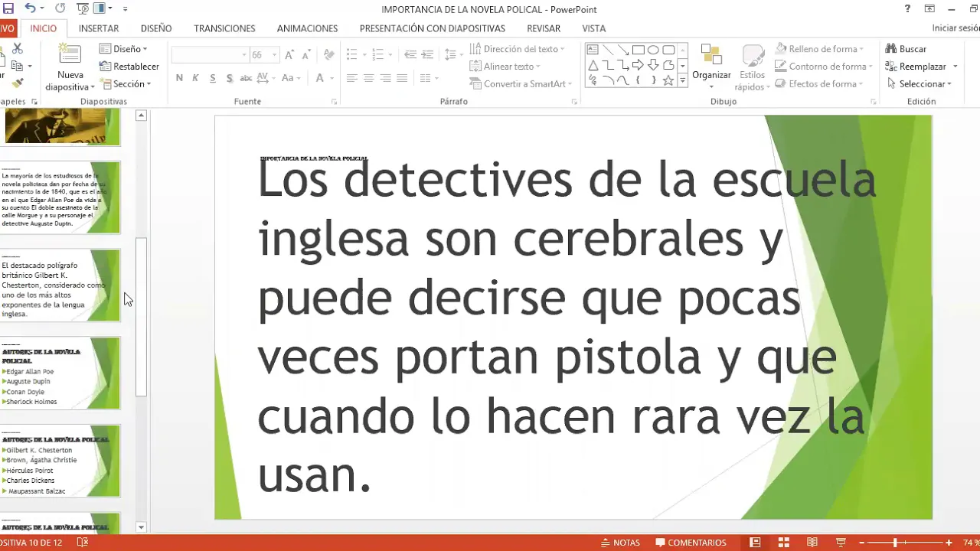Select the Chesterton slide thumbnail
The height and width of the screenshot is (551, 980).
coord(60,285)
